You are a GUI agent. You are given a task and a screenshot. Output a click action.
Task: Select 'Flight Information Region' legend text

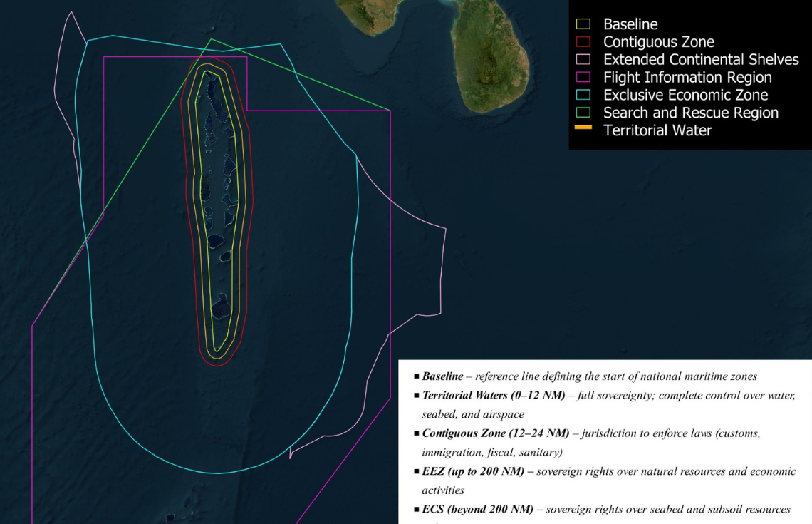tap(687, 78)
